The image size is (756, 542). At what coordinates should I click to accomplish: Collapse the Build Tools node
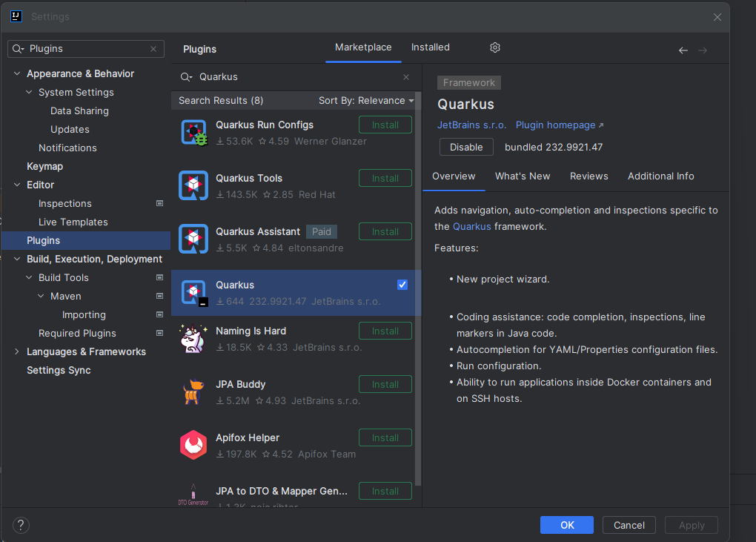pos(29,277)
